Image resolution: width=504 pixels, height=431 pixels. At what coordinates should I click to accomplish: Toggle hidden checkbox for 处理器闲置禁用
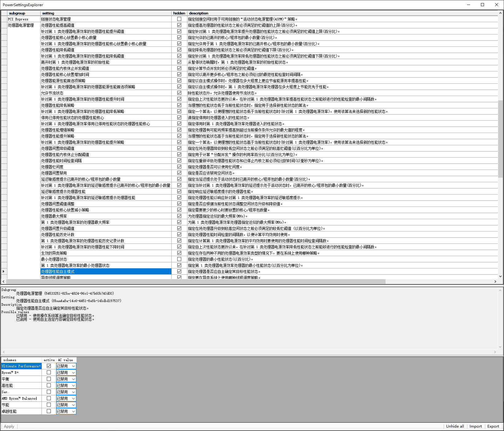pyautogui.click(x=179, y=173)
